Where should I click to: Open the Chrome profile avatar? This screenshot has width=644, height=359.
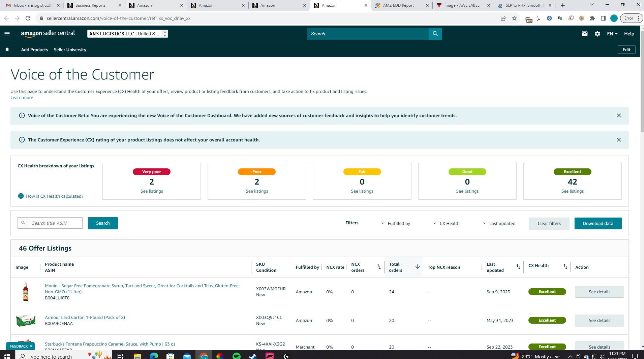coord(614,18)
